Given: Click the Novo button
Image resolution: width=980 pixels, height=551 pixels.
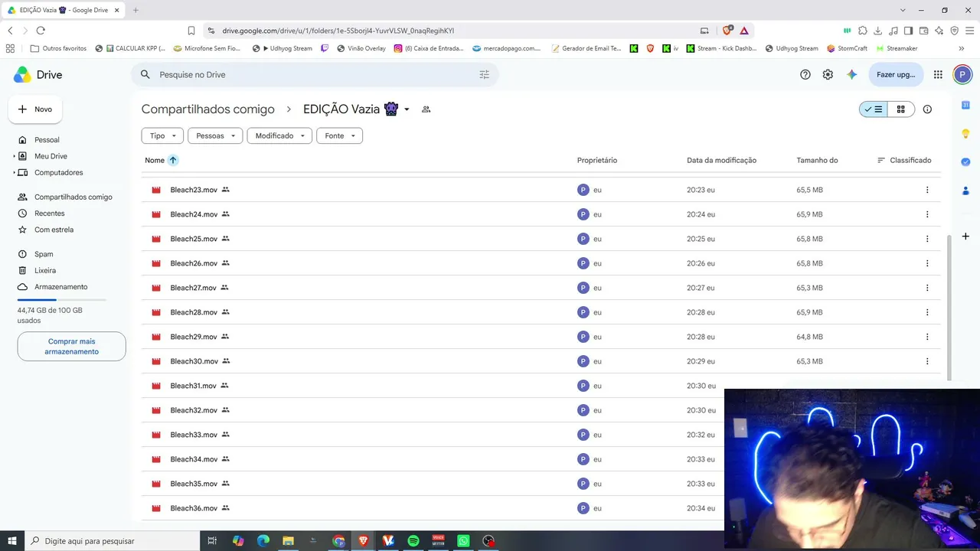Looking at the screenshot, I should pos(35,109).
